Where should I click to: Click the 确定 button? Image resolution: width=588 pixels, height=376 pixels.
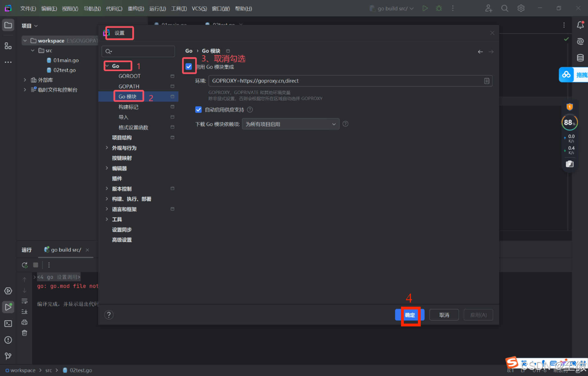point(410,315)
